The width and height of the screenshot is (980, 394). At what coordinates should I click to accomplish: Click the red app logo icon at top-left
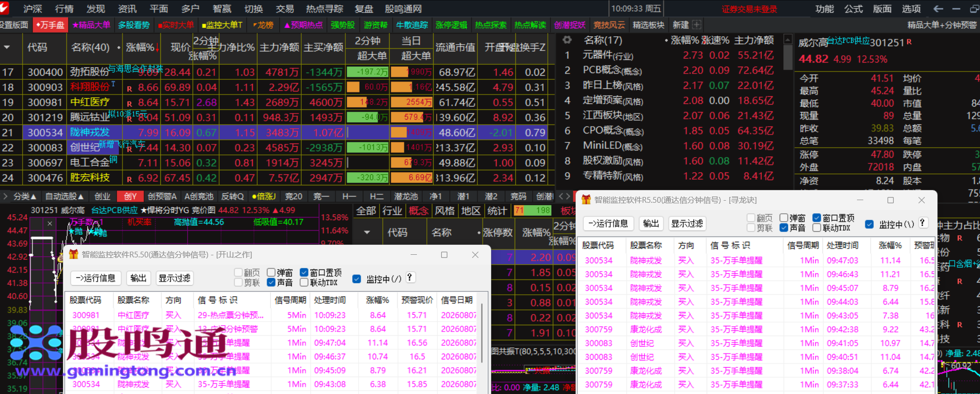pyautogui.click(x=5, y=8)
